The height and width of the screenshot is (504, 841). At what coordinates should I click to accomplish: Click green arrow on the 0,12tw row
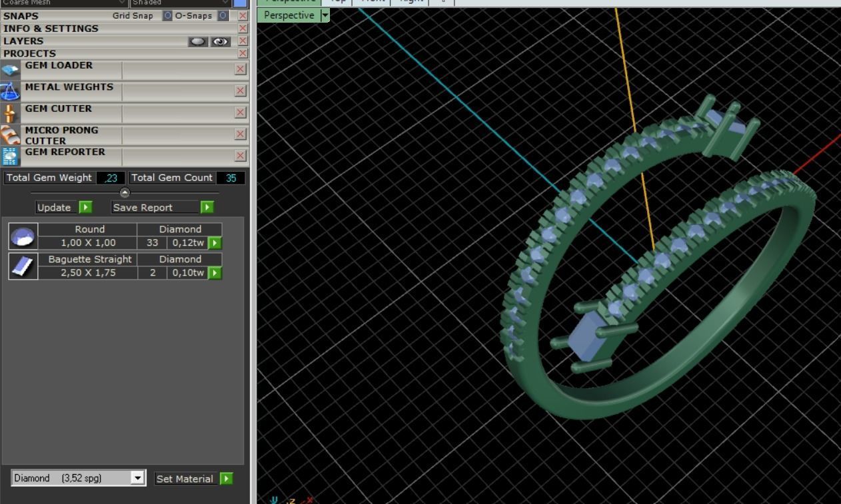coord(215,243)
